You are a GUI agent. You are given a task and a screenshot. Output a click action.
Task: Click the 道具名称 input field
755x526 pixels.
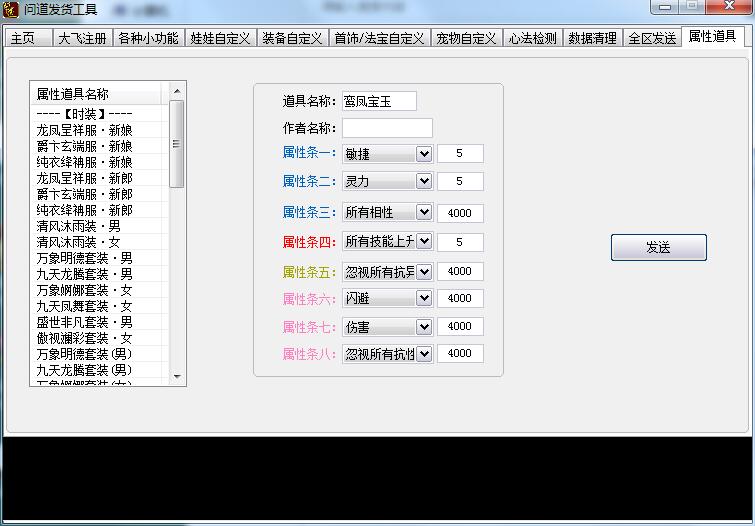click(379, 101)
